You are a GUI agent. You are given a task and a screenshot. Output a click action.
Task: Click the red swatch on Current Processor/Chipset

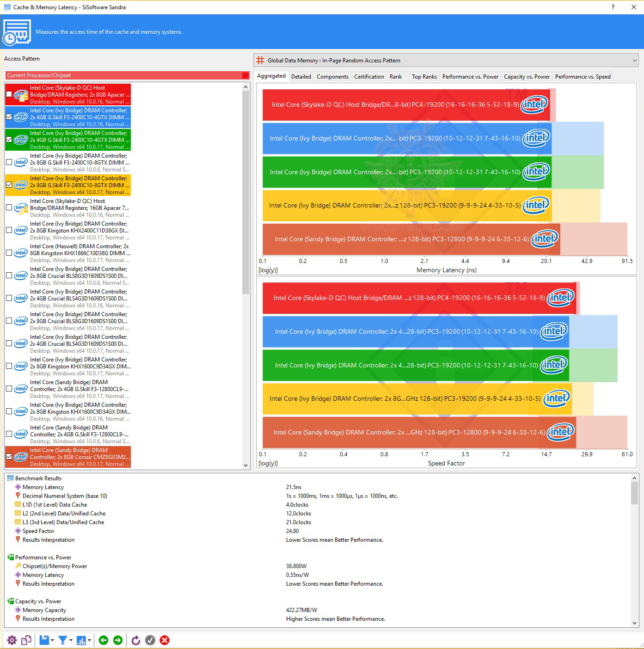click(245, 75)
